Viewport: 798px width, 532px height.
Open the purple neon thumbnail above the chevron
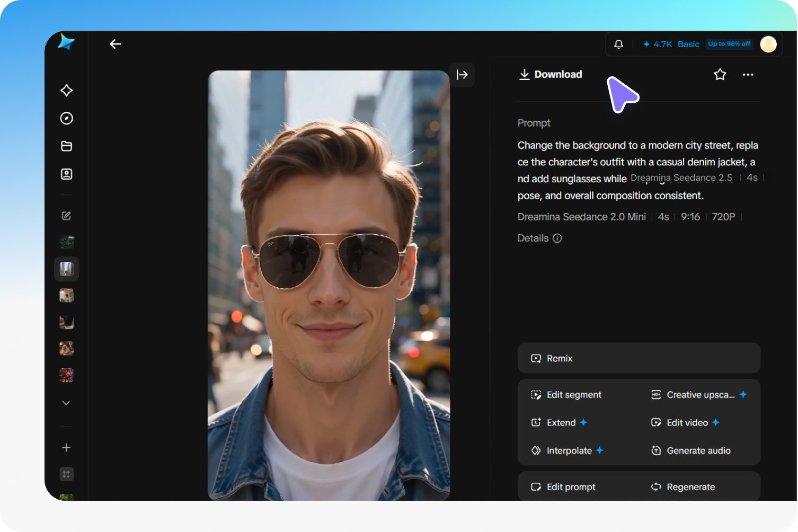click(x=66, y=376)
